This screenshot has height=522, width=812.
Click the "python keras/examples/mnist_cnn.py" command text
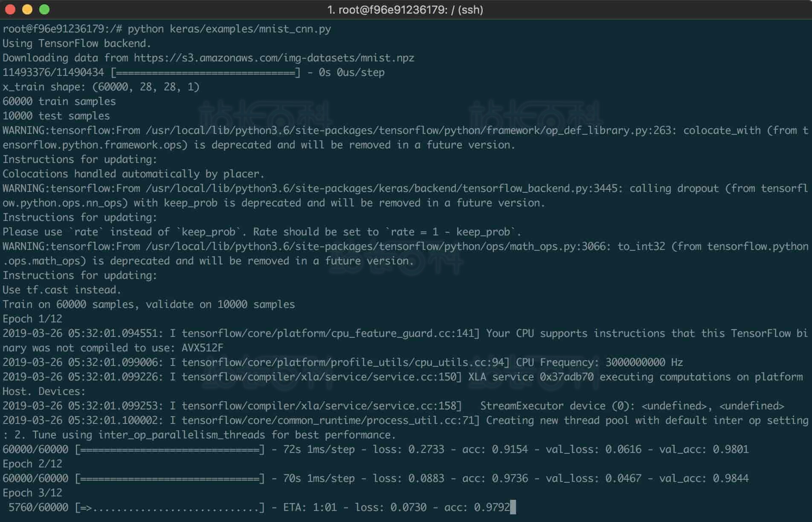point(229,29)
